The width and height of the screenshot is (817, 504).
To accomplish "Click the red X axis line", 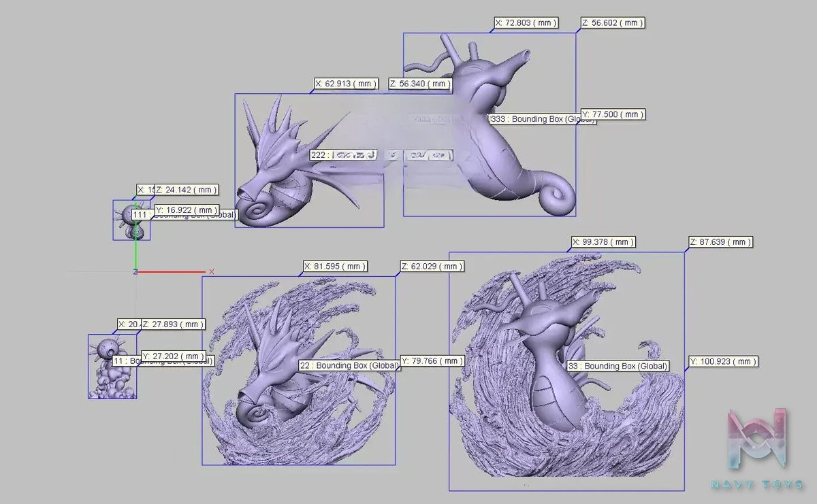I will pos(172,271).
